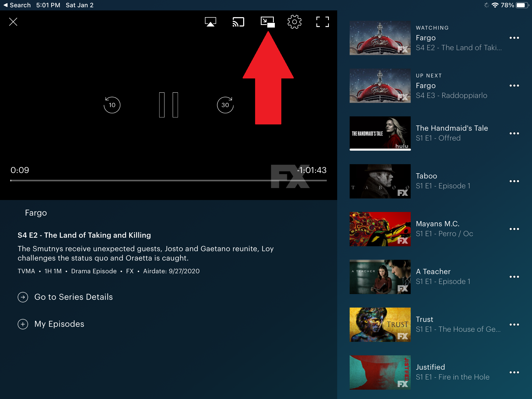Enter fullscreen mode
532x399 pixels.
click(323, 22)
